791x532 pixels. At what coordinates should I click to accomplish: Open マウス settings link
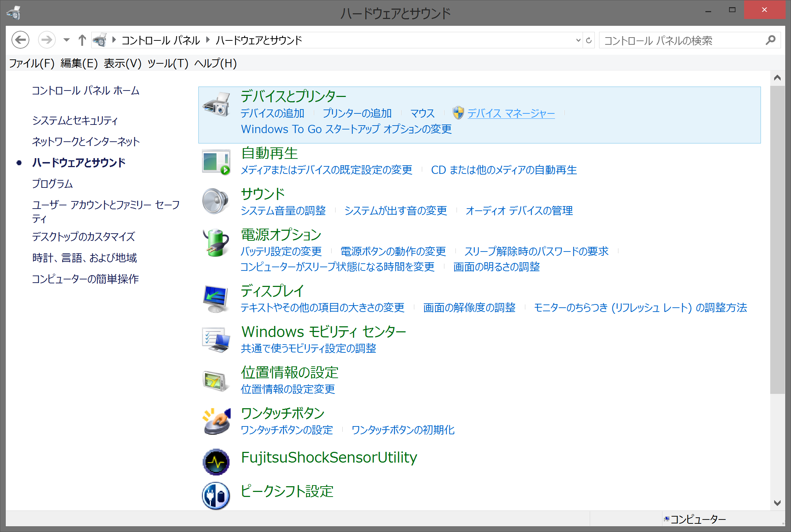pos(422,113)
